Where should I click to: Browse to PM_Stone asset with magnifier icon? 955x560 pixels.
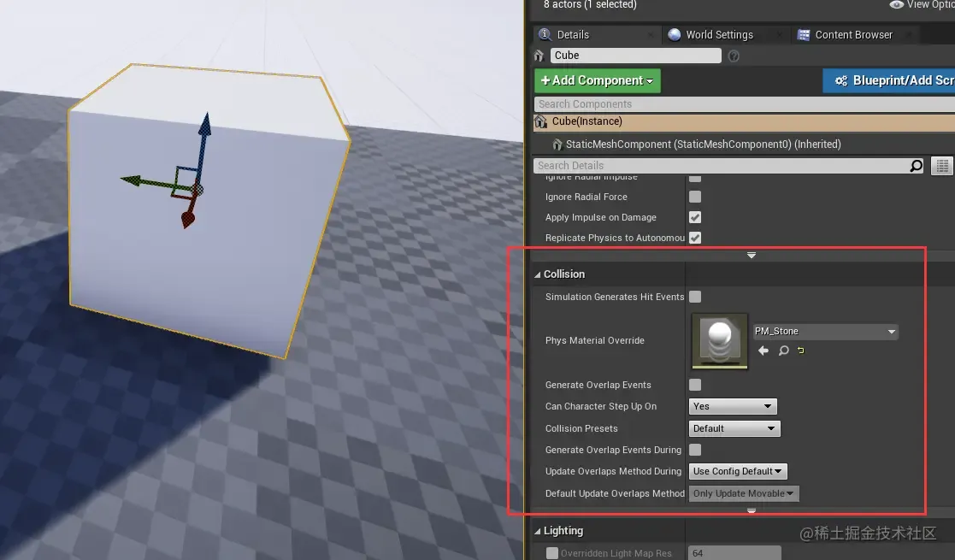[x=784, y=351]
